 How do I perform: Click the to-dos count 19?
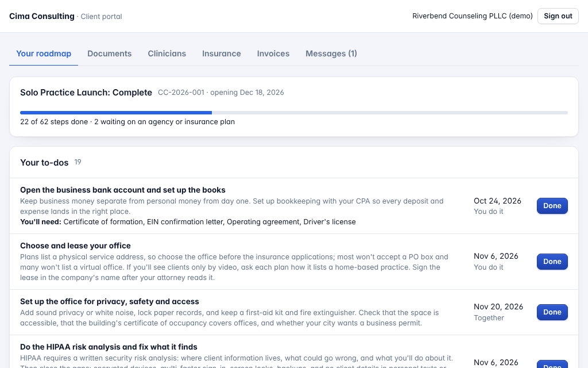coord(78,162)
